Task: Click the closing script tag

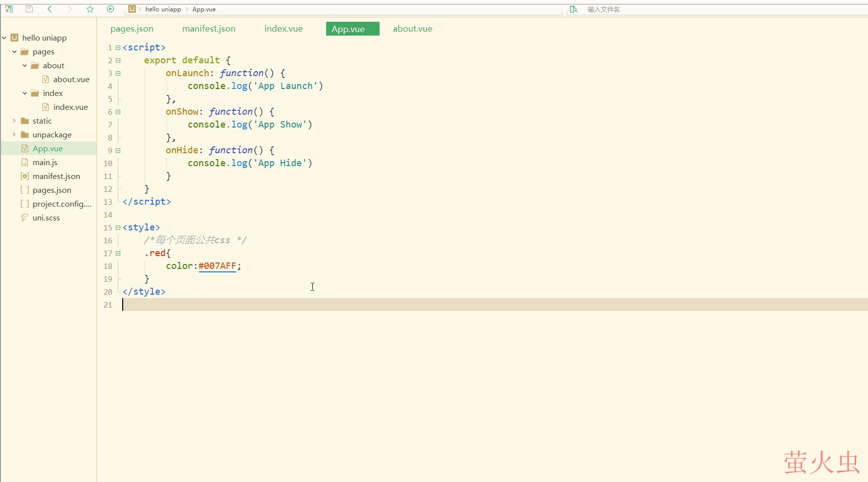Action: [x=146, y=202]
